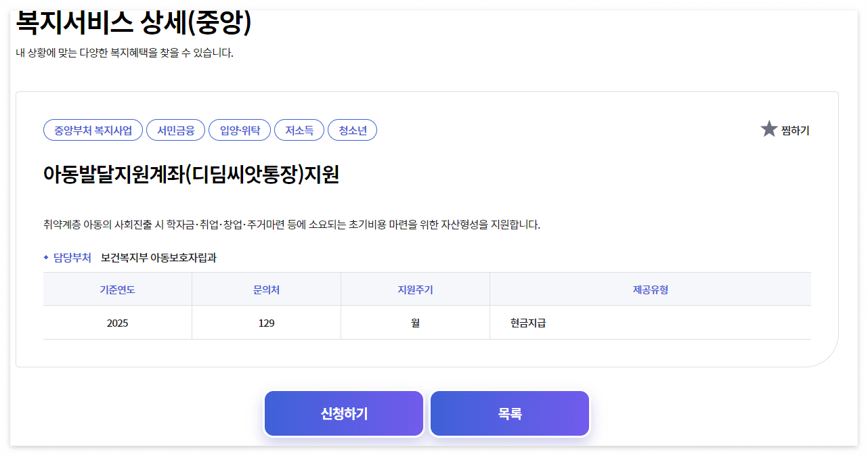The width and height of the screenshot is (868, 456).
Task: Click the 제공유형 column header
Action: click(650, 288)
